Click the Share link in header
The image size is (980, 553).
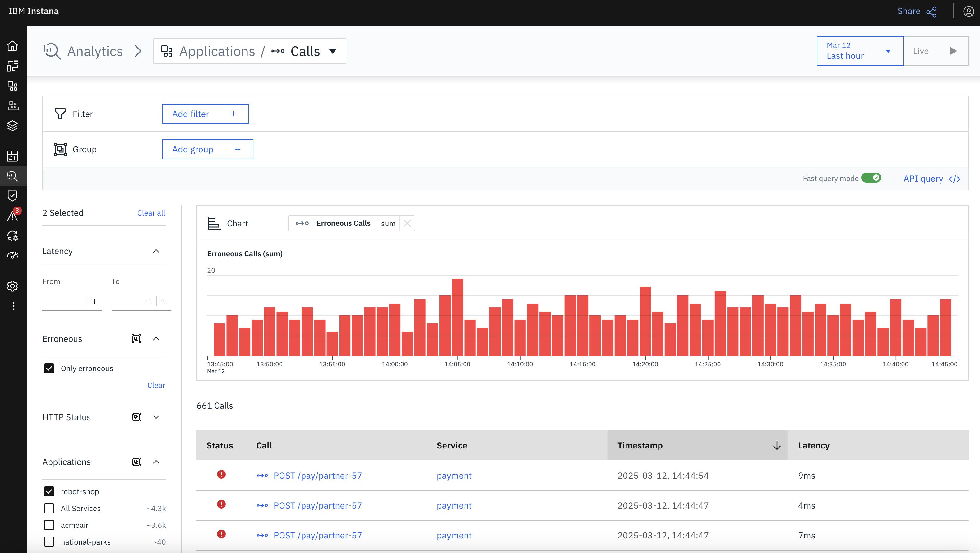pos(908,11)
